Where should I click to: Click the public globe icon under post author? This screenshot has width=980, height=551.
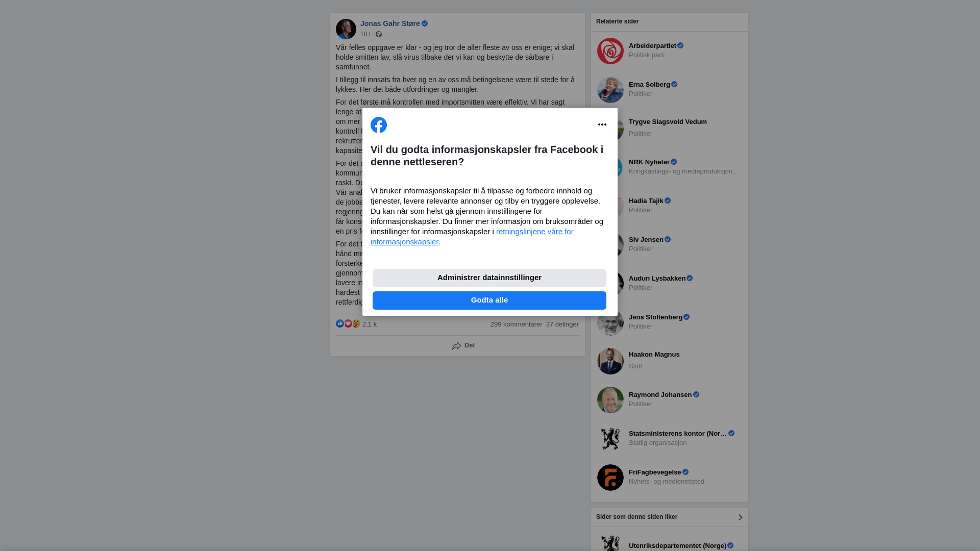[x=379, y=34]
